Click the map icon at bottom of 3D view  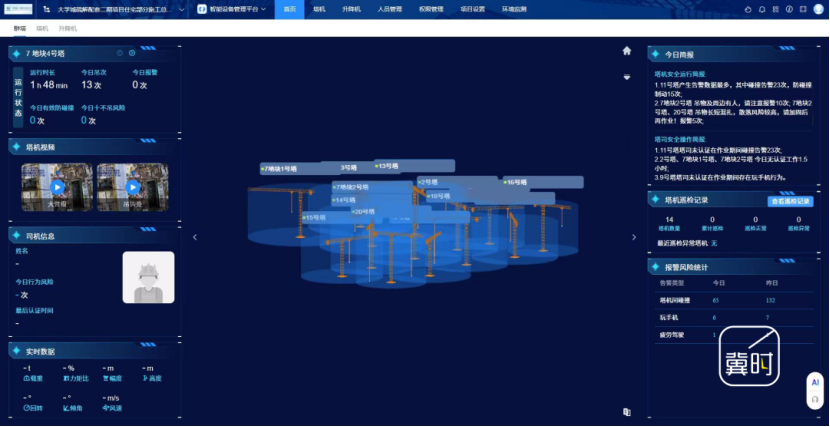tap(627, 411)
